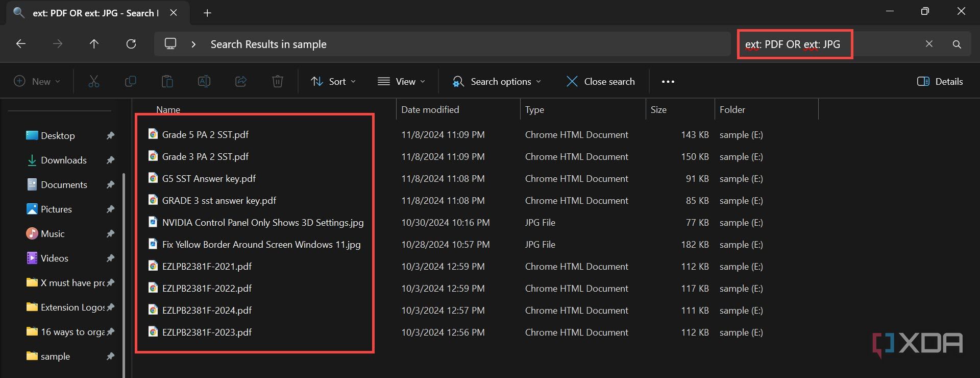Image resolution: width=980 pixels, height=378 pixels.
Task: Sort by the Type column header
Action: [x=534, y=109]
